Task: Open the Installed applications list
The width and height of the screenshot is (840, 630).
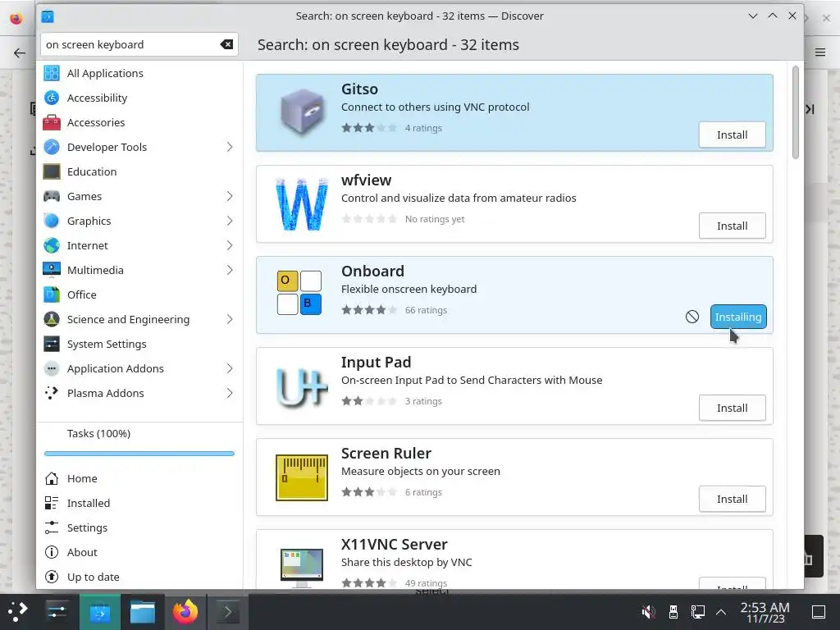Action: (139, 503)
